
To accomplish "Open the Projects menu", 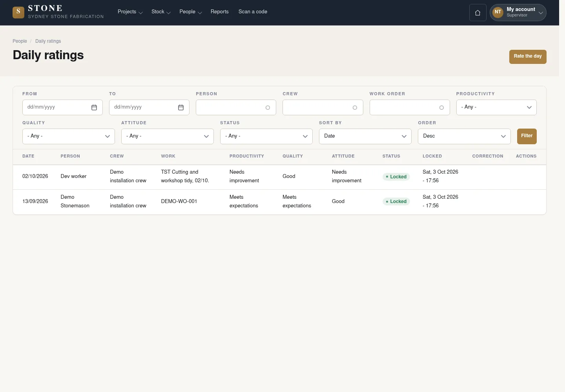I will pyautogui.click(x=130, y=12).
